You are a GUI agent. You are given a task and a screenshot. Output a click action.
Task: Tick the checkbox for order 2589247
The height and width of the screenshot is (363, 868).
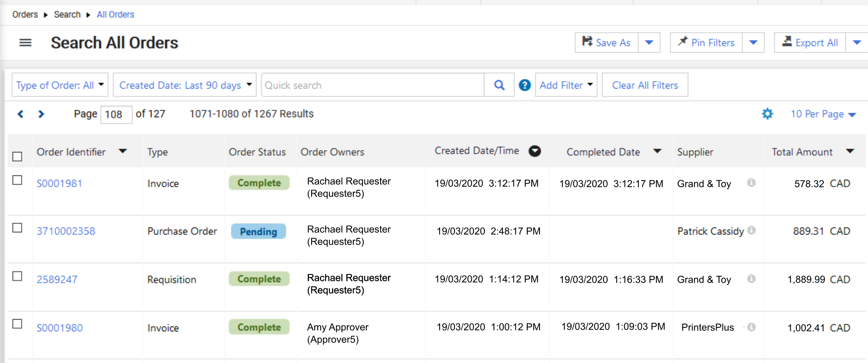click(17, 276)
